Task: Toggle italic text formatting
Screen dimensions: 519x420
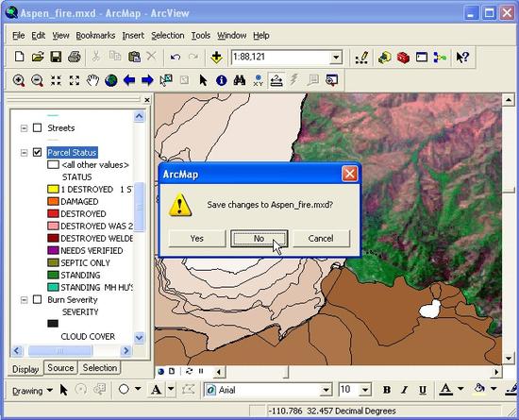Action: [x=404, y=390]
